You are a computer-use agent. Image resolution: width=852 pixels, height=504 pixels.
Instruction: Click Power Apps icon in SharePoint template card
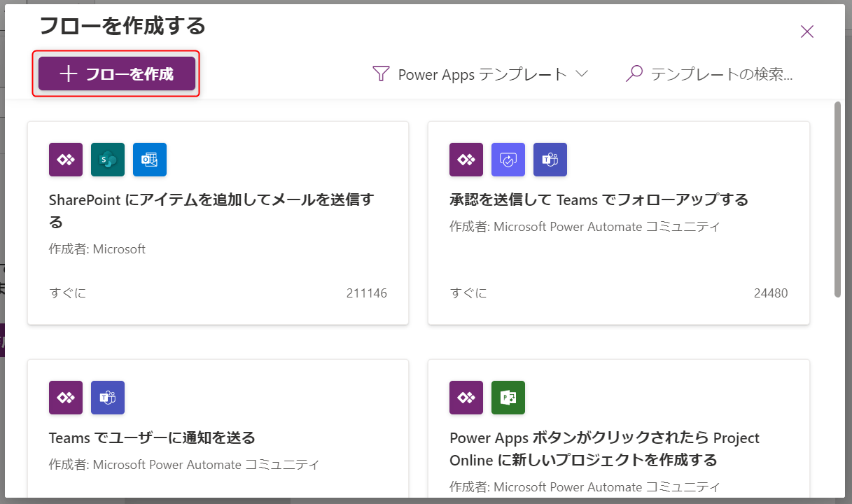(66, 160)
